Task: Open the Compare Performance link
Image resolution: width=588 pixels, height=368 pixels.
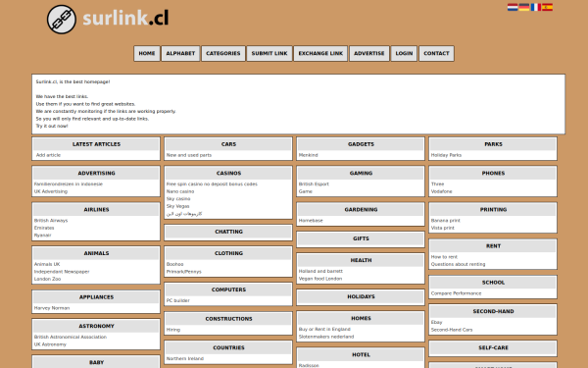Action: (456, 293)
